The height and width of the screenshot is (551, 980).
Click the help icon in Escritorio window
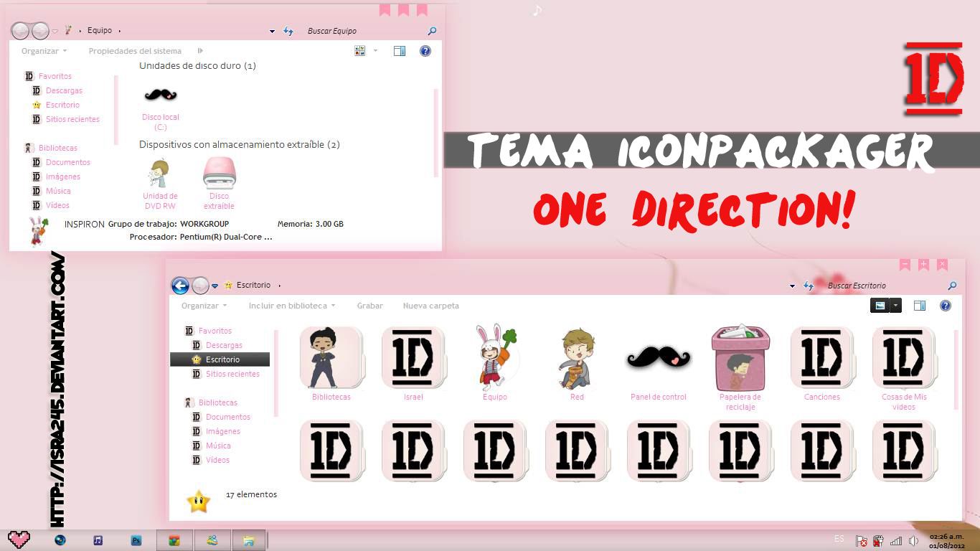(x=946, y=306)
